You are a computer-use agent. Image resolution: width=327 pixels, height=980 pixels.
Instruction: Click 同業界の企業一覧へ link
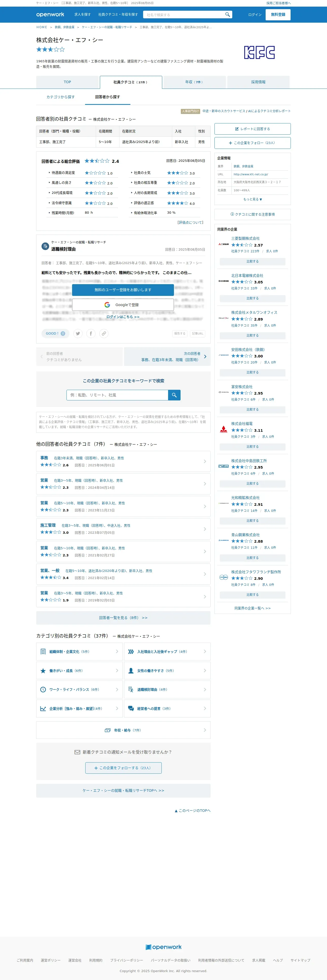(x=252, y=608)
